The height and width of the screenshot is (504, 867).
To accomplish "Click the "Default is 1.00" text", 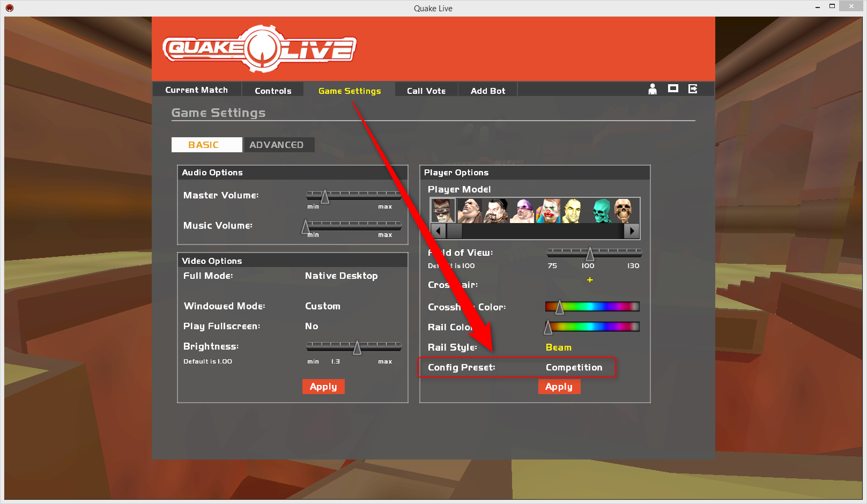I will [208, 361].
